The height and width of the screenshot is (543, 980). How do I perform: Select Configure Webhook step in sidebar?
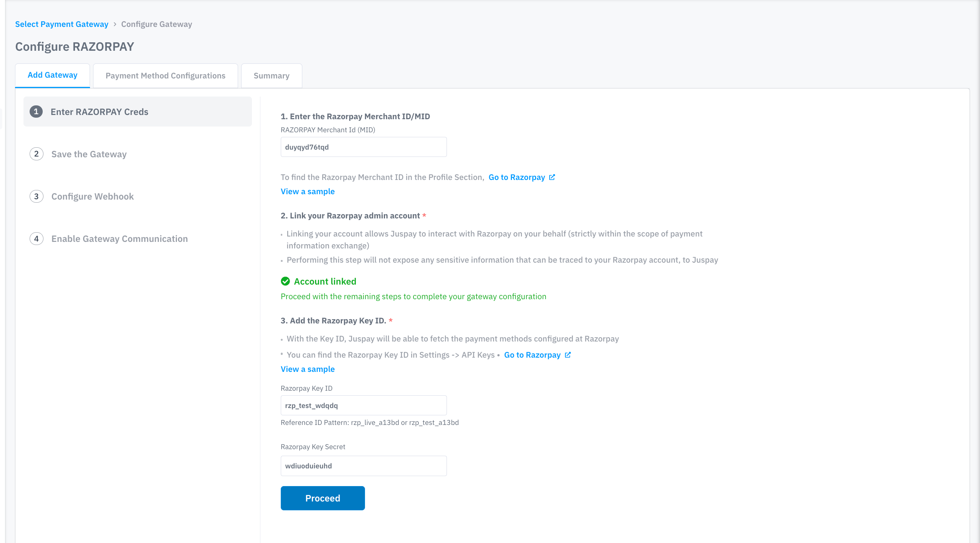(x=92, y=197)
